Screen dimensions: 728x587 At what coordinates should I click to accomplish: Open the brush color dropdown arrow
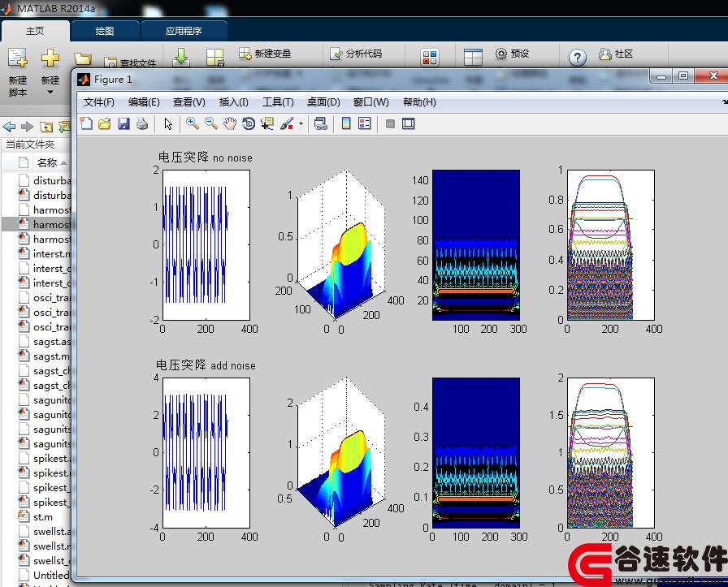click(x=301, y=124)
